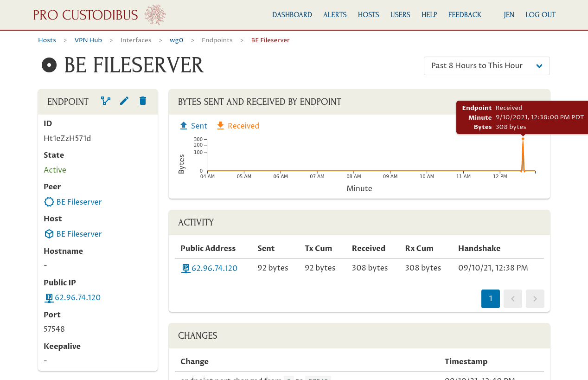The height and width of the screenshot is (380, 588).
Task: Click the orange data point on chart spike
Action: pos(523,139)
